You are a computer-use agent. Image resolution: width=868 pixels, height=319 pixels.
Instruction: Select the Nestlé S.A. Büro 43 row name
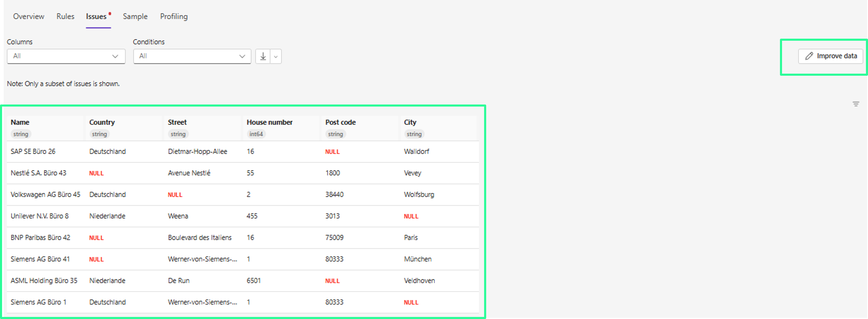[38, 173]
